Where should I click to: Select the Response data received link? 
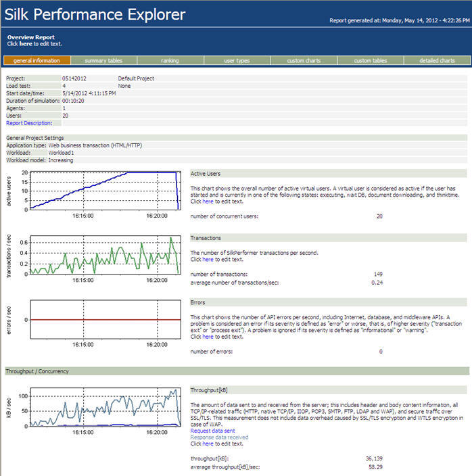[220, 437]
